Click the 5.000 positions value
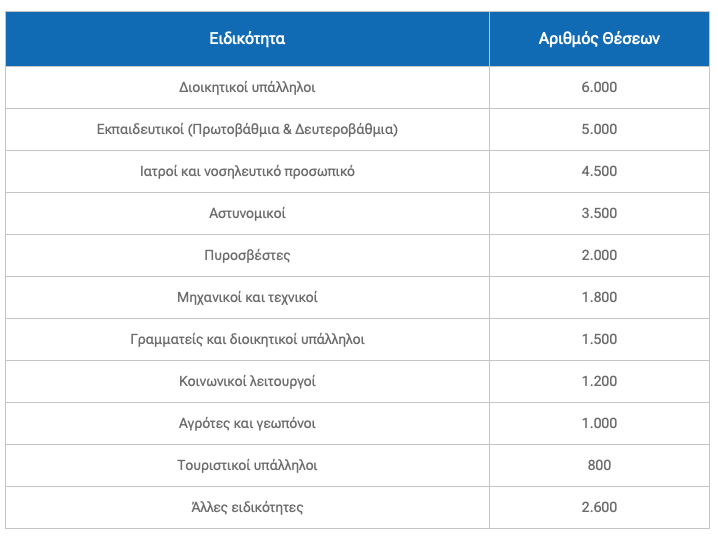 (599, 129)
